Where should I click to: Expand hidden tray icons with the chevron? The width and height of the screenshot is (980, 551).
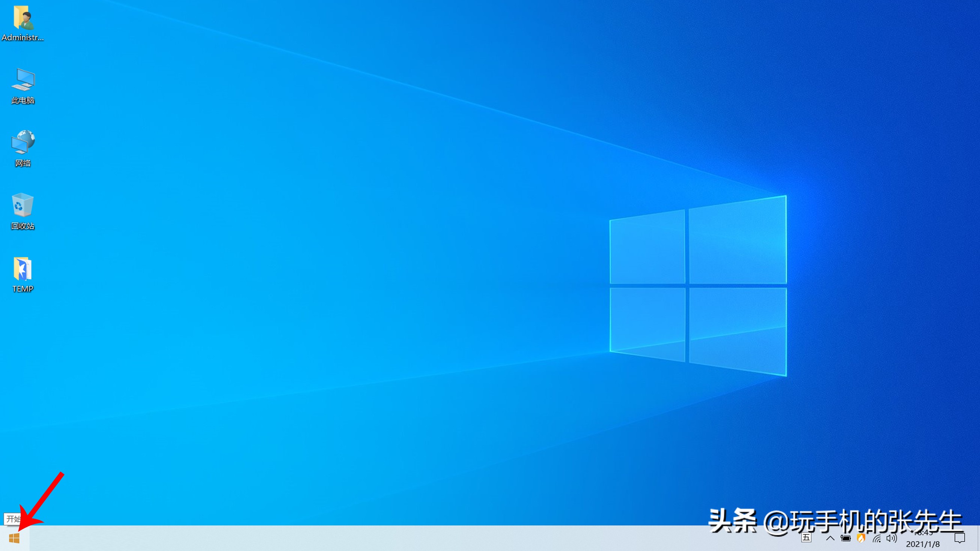pyautogui.click(x=831, y=539)
